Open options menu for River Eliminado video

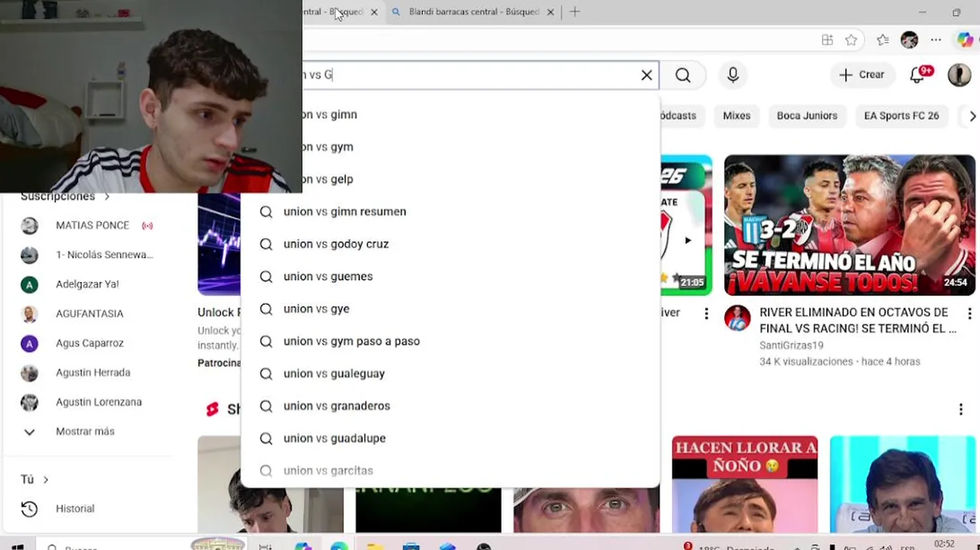969,314
